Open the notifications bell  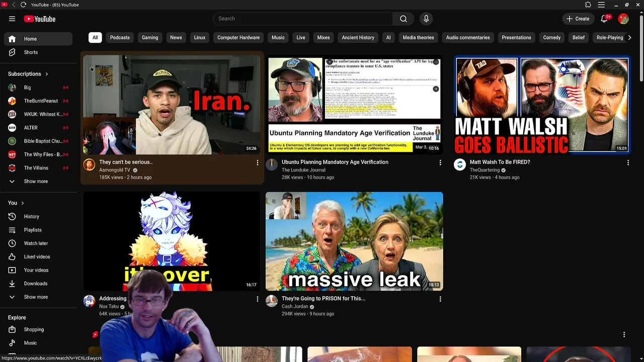[605, 19]
